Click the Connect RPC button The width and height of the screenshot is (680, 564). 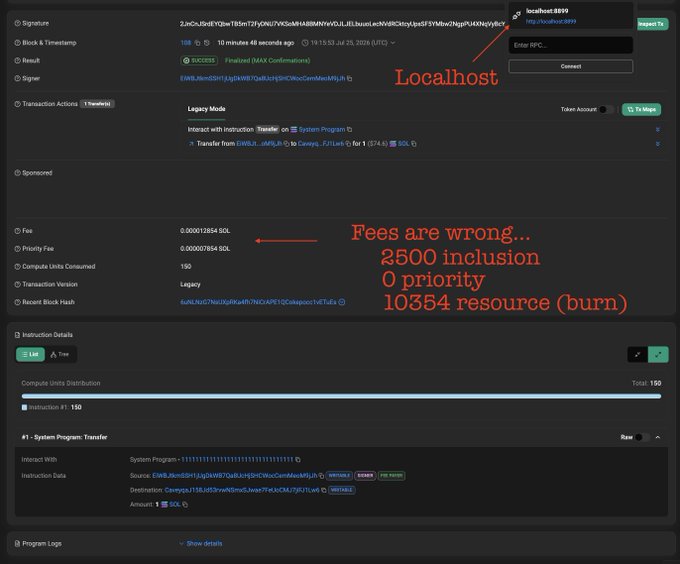(x=571, y=66)
